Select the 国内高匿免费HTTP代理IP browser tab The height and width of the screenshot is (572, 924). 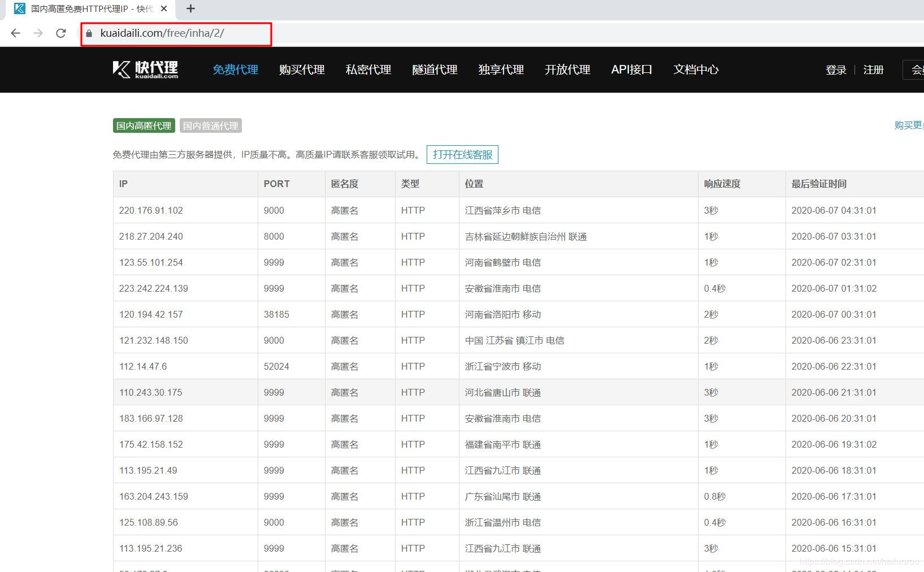click(90, 8)
